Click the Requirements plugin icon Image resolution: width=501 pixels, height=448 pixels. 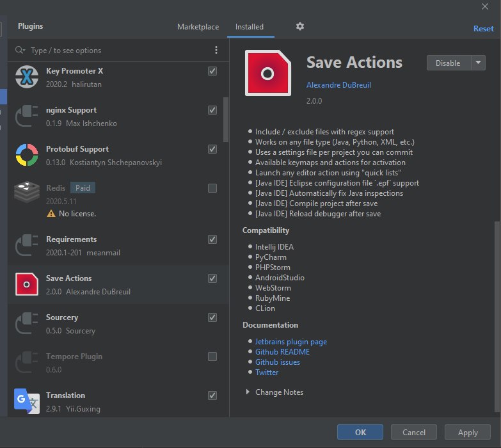(x=27, y=245)
